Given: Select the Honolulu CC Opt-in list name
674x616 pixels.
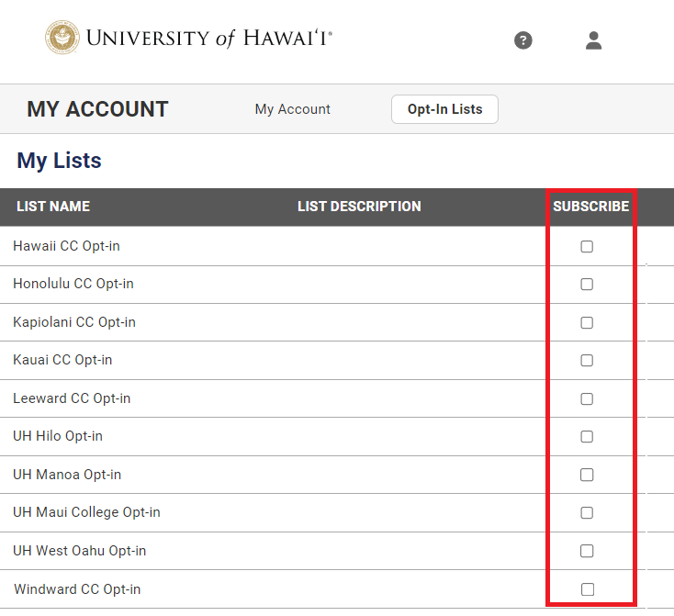Looking at the screenshot, I should point(73,285).
